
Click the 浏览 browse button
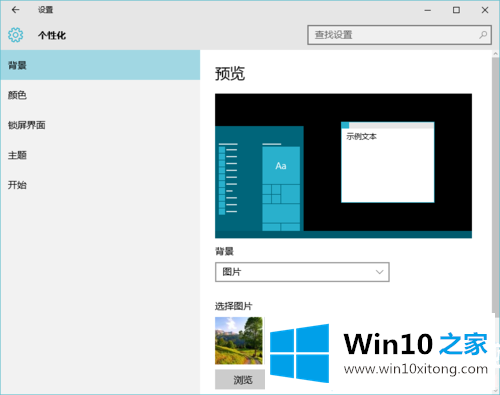click(240, 379)
